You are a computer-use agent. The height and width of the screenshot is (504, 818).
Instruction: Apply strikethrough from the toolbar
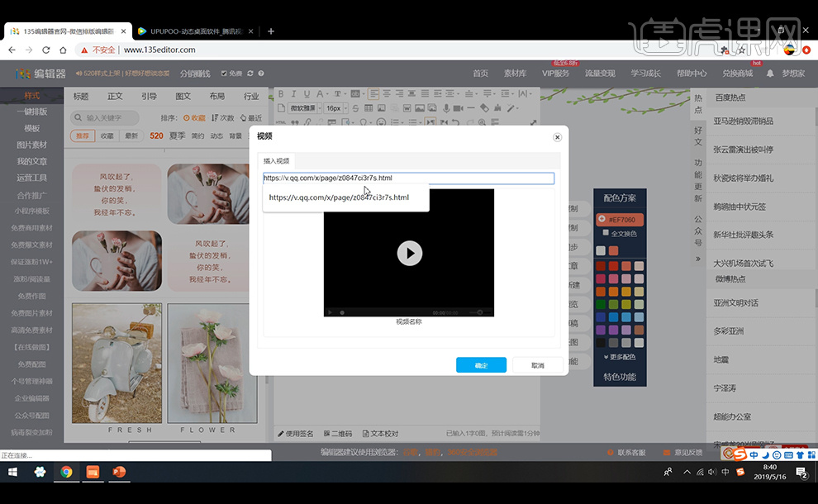point(356,108)
